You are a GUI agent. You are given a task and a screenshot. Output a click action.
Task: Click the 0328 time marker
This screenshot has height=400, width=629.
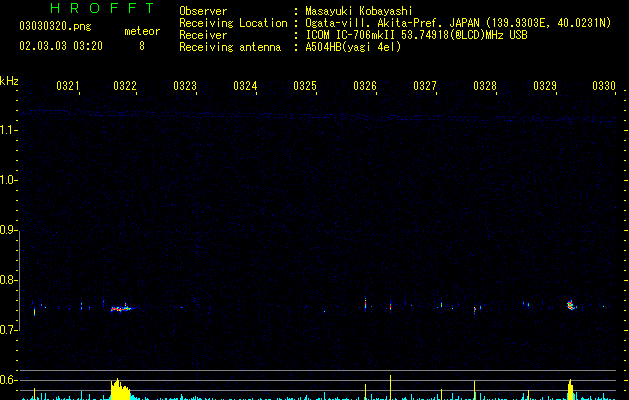click(x=485, y=86)
